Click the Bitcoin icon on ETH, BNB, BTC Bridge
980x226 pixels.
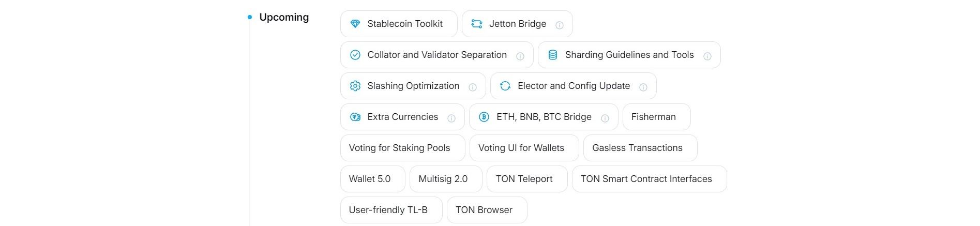(x=484, y=117)
